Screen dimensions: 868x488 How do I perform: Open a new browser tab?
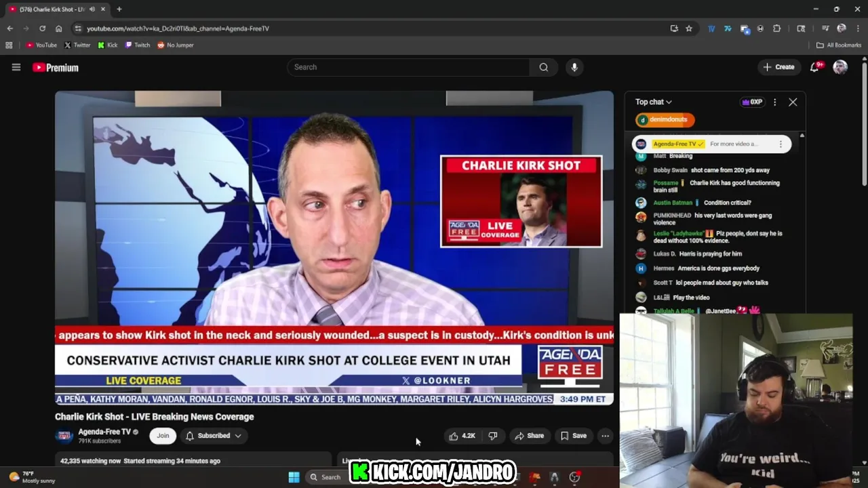(x=119, y=9)
